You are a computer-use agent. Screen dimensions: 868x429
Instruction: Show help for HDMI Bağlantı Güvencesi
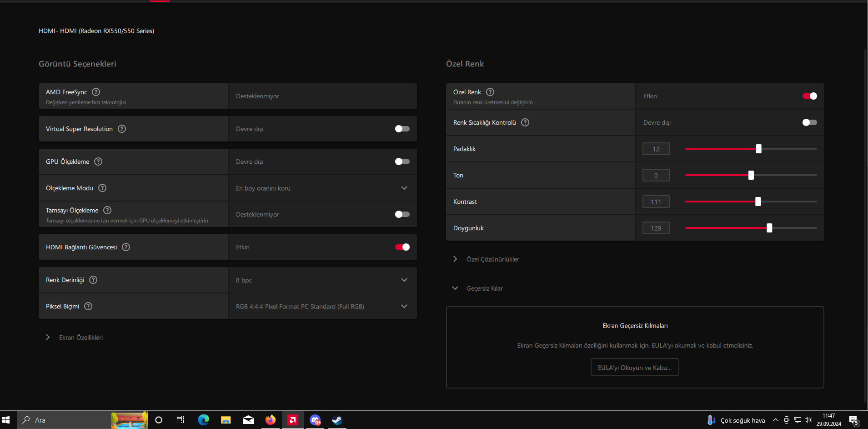126,247
